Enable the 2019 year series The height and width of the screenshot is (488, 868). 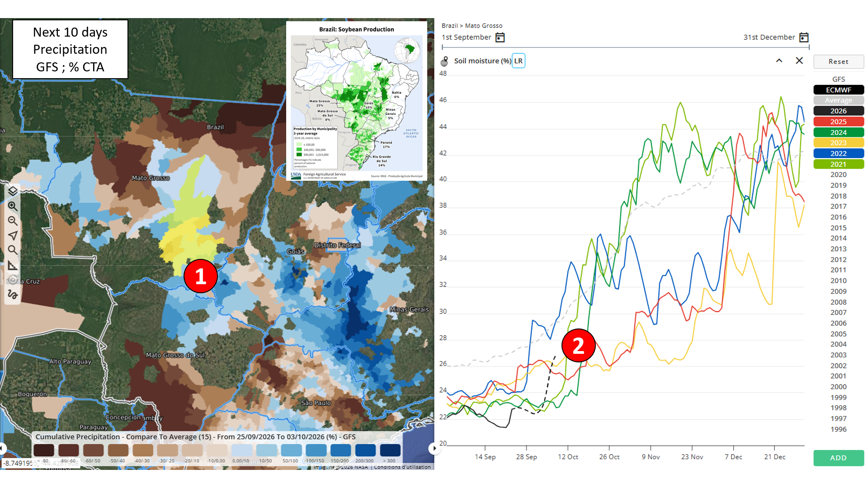click(839, 185)
